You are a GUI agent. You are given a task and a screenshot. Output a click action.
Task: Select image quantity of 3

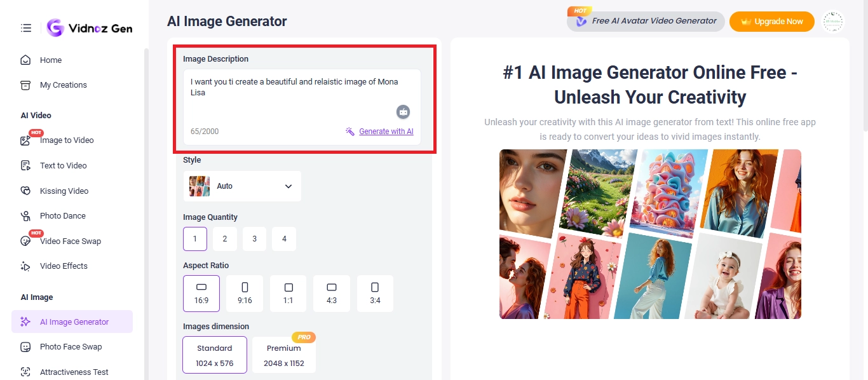tap(254, 238)
